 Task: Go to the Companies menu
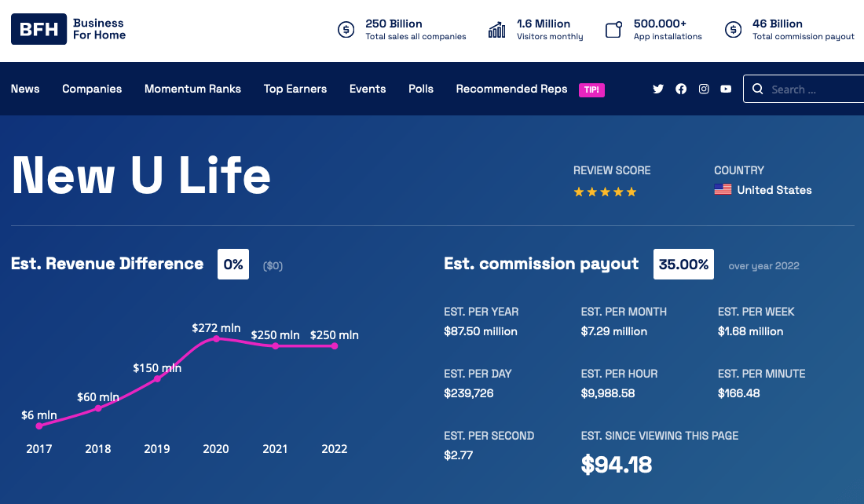pos(92,89)
